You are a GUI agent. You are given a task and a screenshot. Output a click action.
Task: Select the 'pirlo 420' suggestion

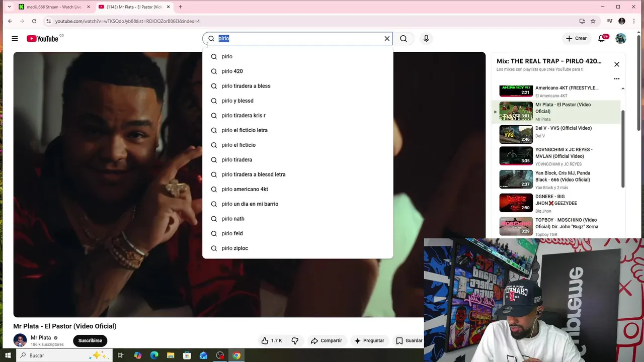297,71
